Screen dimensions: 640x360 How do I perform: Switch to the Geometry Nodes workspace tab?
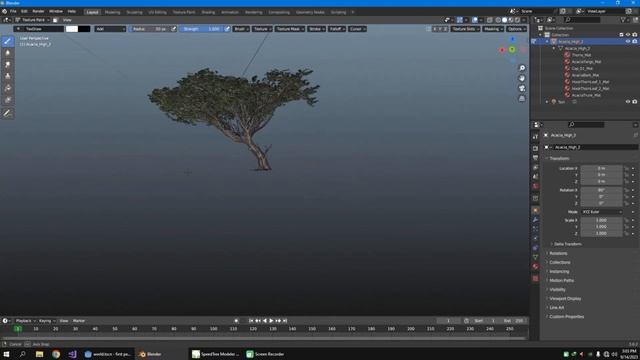310,12
